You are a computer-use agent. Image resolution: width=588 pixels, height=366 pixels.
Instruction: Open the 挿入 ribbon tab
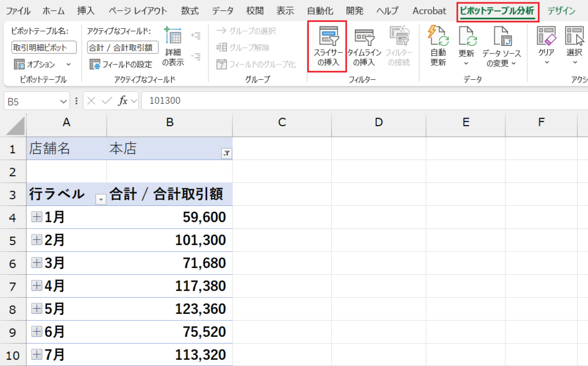(86, 11)
